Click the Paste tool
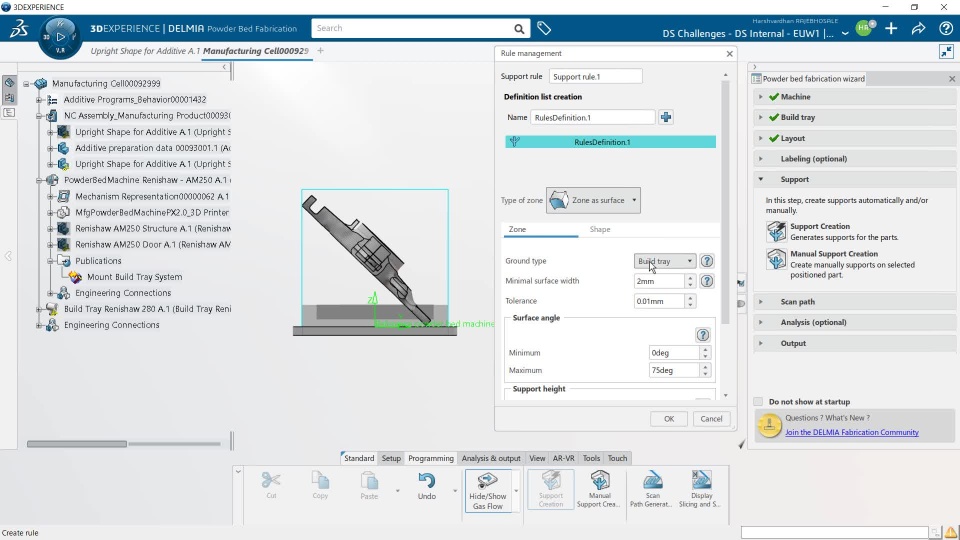Image resolution: width=960 pixels, height=540 pixels. (369, 485)
